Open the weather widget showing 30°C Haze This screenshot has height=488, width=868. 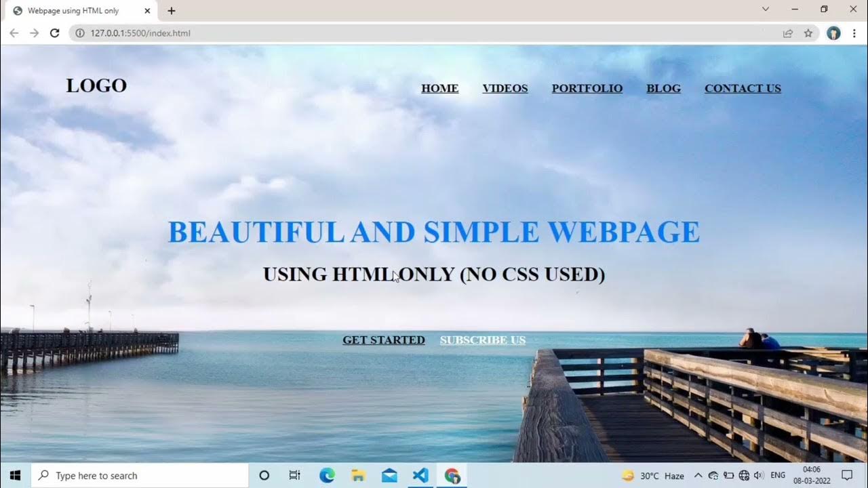(652, 476)
